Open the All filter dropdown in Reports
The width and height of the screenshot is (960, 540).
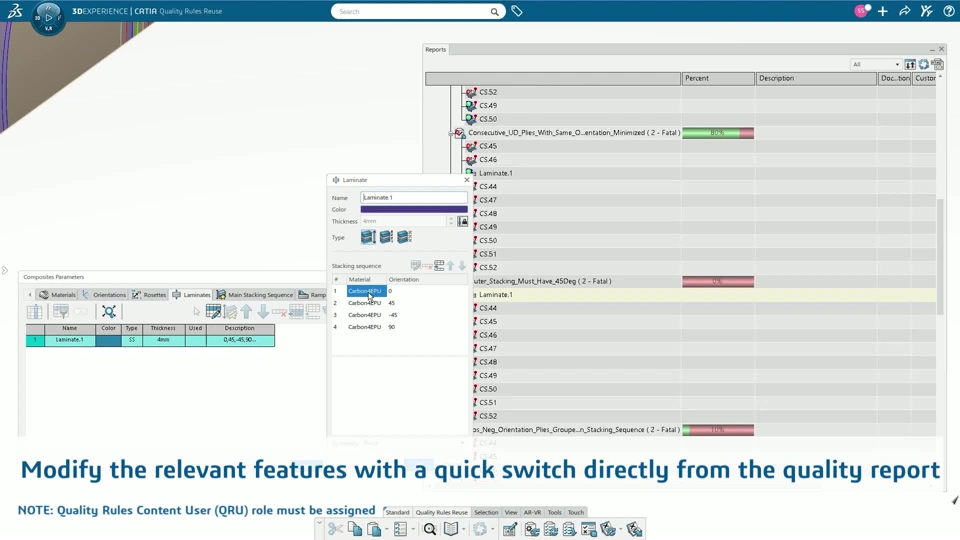[x=876, y=64]
